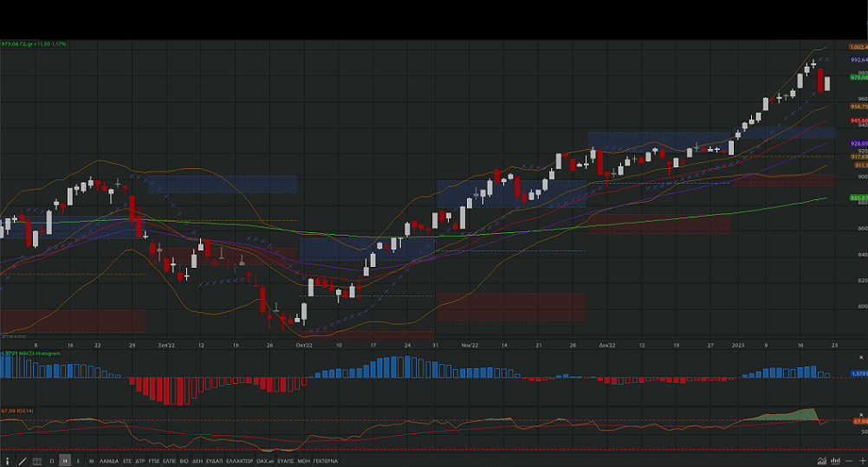Open the chart info icon

click(7, 461)
